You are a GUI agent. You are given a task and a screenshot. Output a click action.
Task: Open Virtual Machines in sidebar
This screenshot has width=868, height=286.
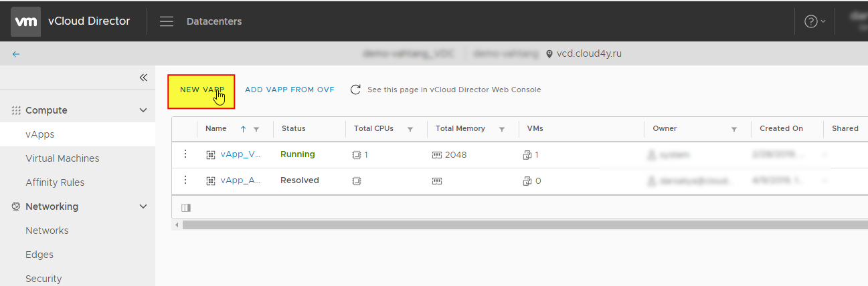pyautogui.click(x=62, y=158)
